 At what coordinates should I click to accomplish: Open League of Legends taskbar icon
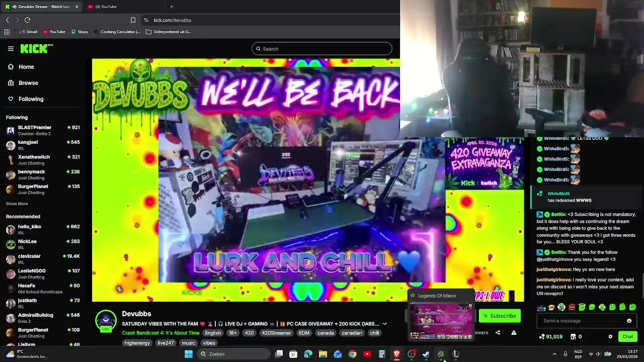coord(455,354)
